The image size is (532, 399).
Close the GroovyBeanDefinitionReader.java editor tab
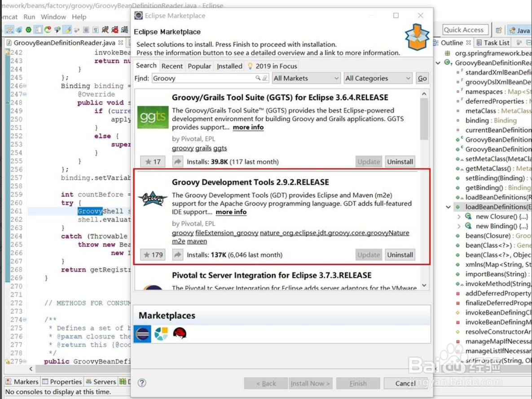point(120,42)
